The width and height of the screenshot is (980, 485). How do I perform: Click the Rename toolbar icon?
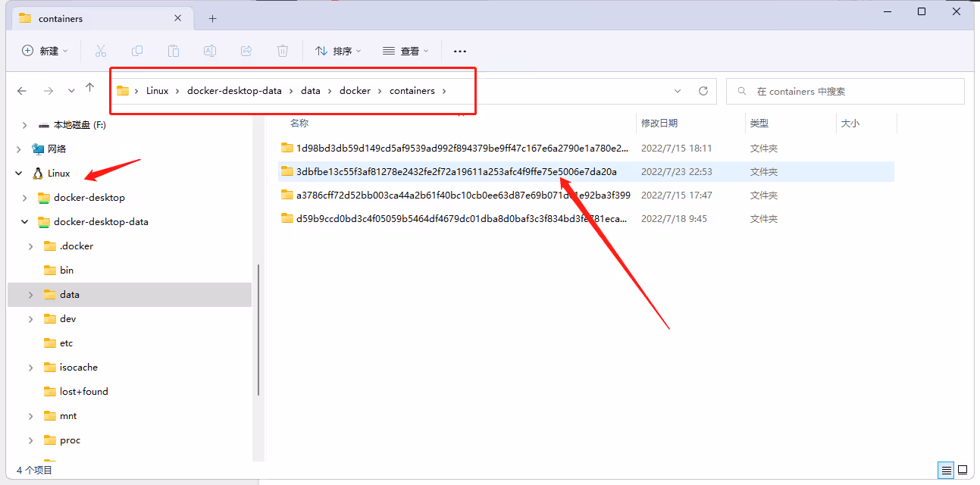210,51
